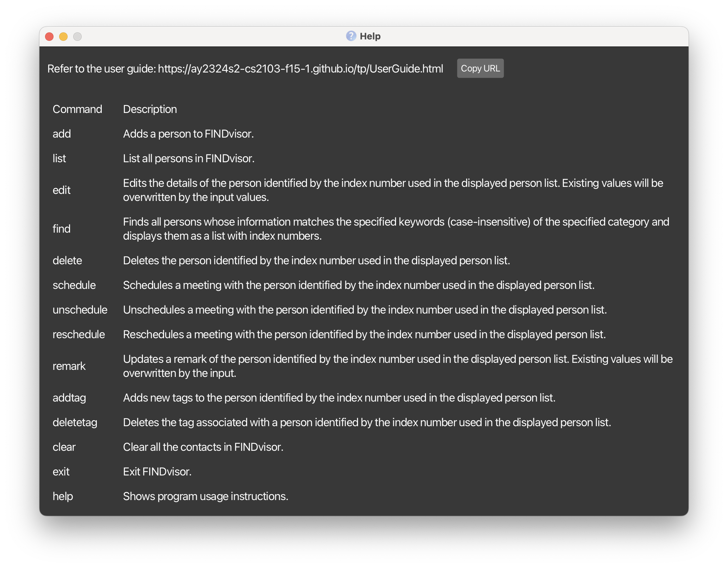728x568 pixels.
Task: Select the 'list' command cell
Action: point(59,158)
